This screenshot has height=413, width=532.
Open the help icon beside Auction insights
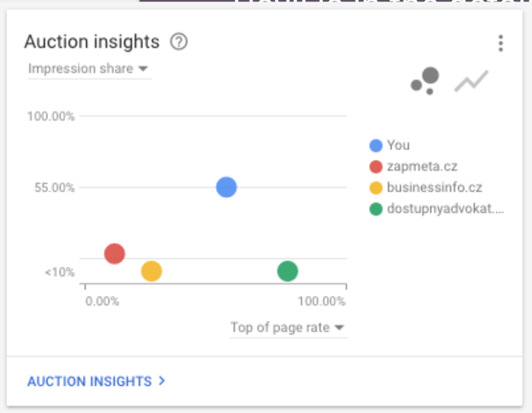[179, 42]
